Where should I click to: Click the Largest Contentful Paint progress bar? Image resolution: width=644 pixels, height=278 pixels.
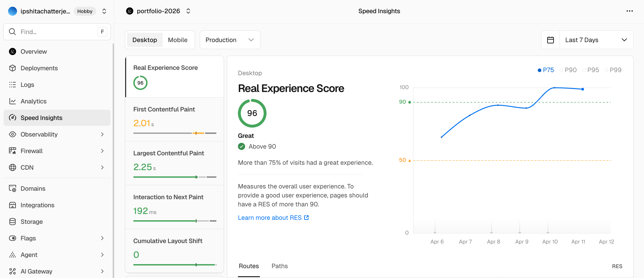coord(175,177)
